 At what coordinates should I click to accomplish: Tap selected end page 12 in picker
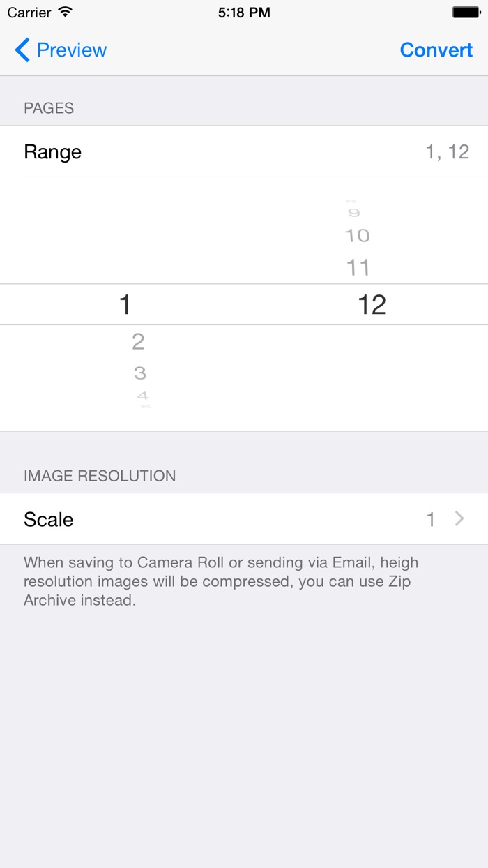coord(372,304)
